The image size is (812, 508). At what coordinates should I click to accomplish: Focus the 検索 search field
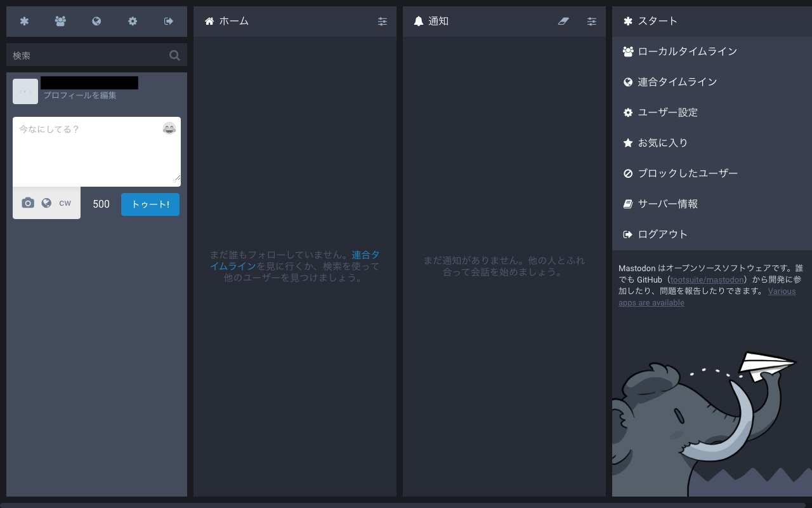coord(96,55)
